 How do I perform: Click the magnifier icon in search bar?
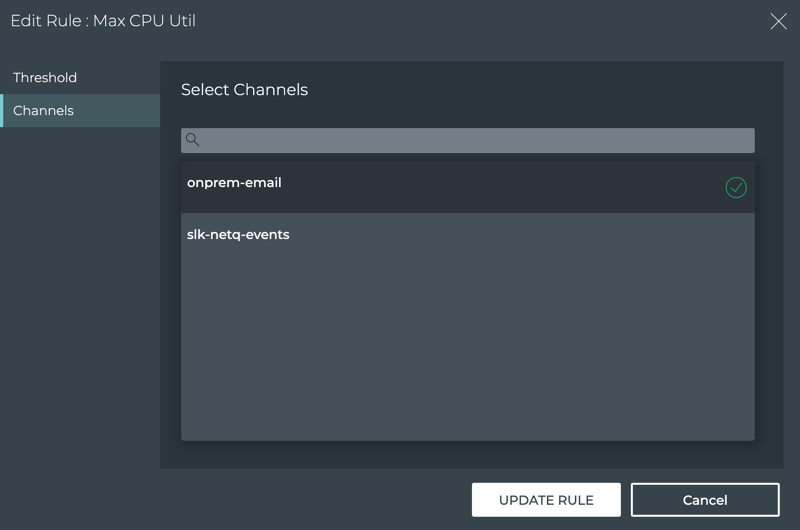193,140
